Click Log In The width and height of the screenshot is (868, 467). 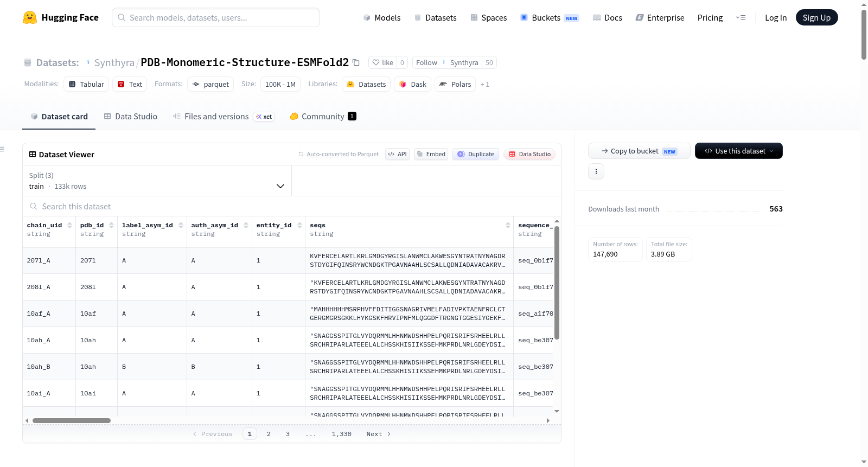(776, 17)
